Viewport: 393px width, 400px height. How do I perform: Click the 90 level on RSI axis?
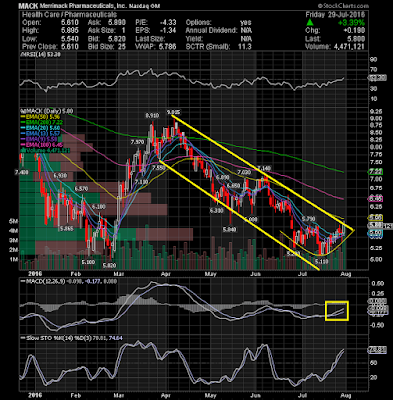click(373, 59)
